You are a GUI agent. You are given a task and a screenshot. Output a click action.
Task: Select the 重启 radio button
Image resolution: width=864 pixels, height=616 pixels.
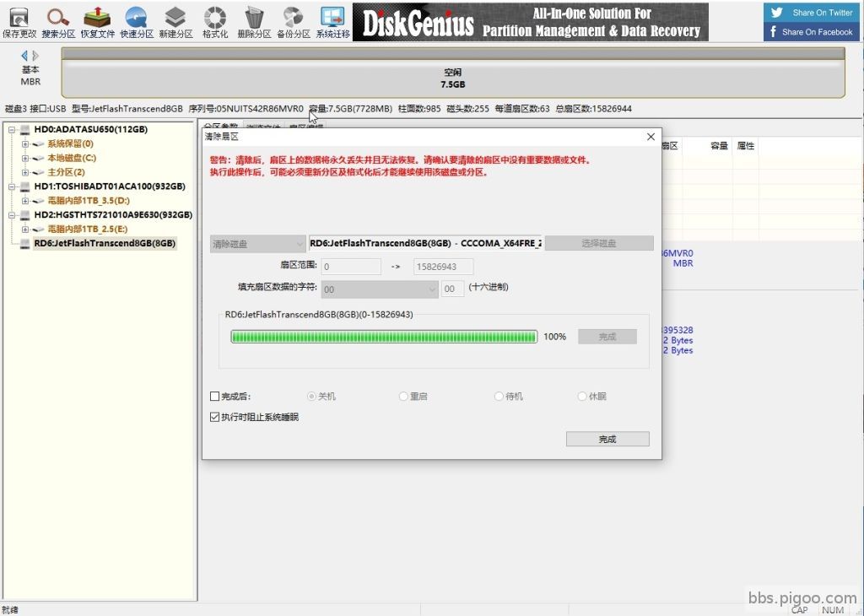(x=403, y=396)
